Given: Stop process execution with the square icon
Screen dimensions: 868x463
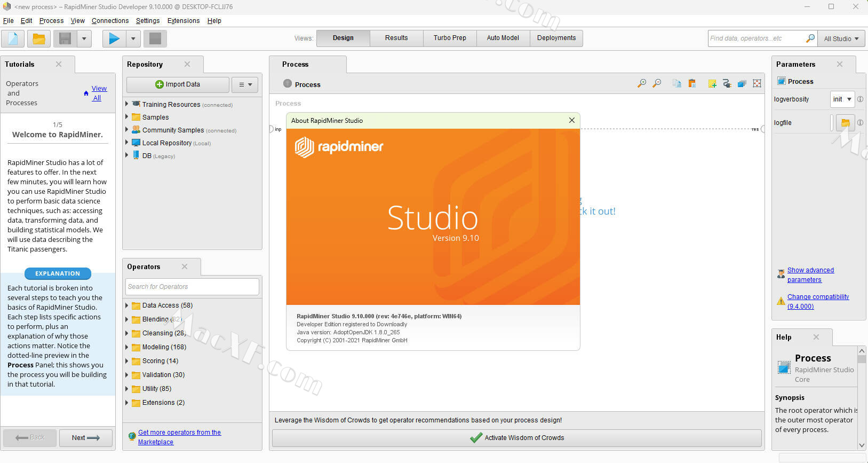Looking at the screenshot, I should click(x=155, y=38).
